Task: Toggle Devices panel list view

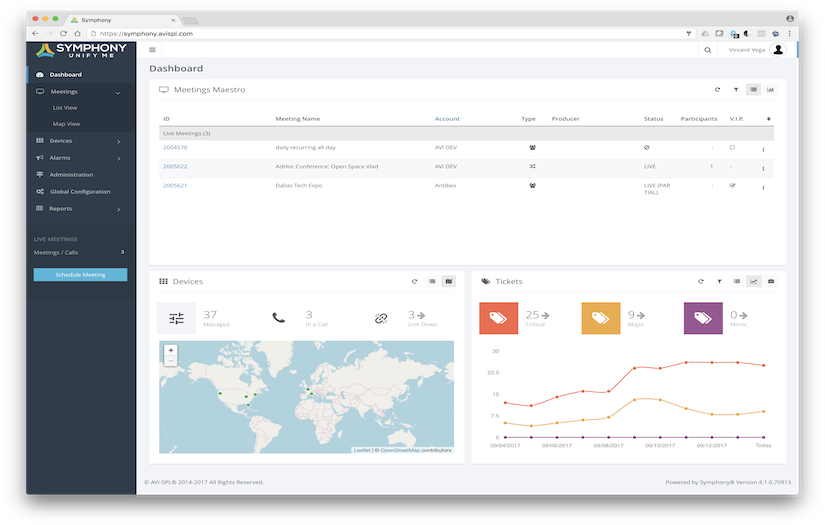Action: click(432, 281)
